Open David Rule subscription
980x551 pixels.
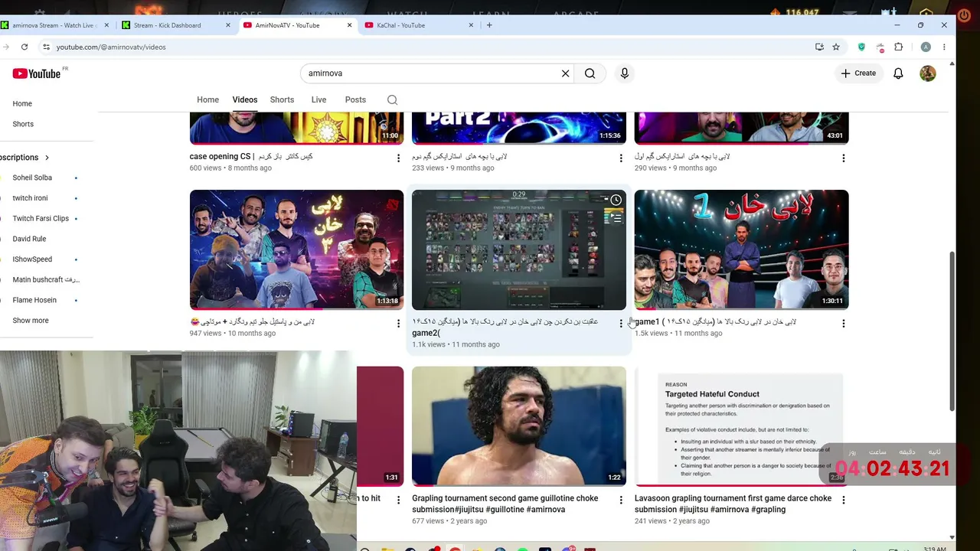29,239
